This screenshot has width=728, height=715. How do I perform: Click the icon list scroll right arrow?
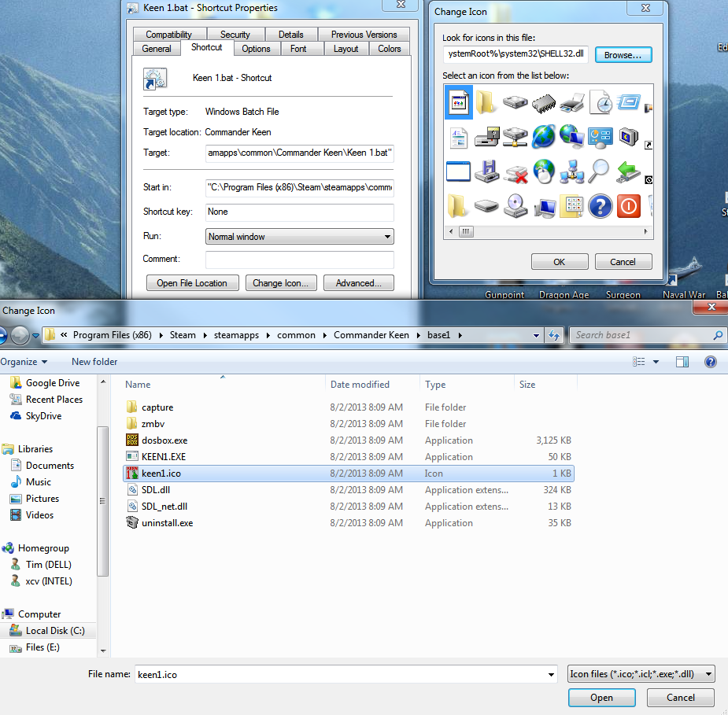[x=646, y=231]
